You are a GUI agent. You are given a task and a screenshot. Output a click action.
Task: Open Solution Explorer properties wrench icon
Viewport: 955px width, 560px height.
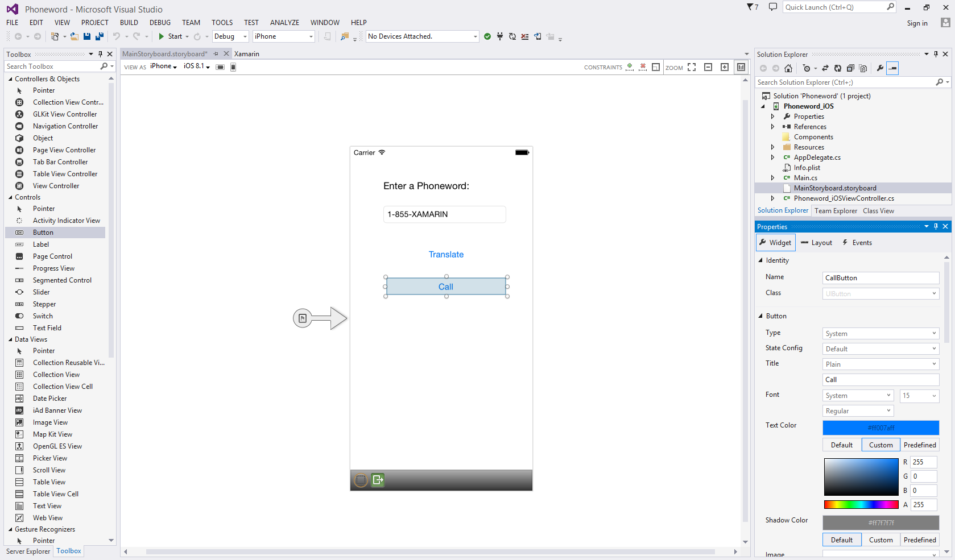point(880,68)
